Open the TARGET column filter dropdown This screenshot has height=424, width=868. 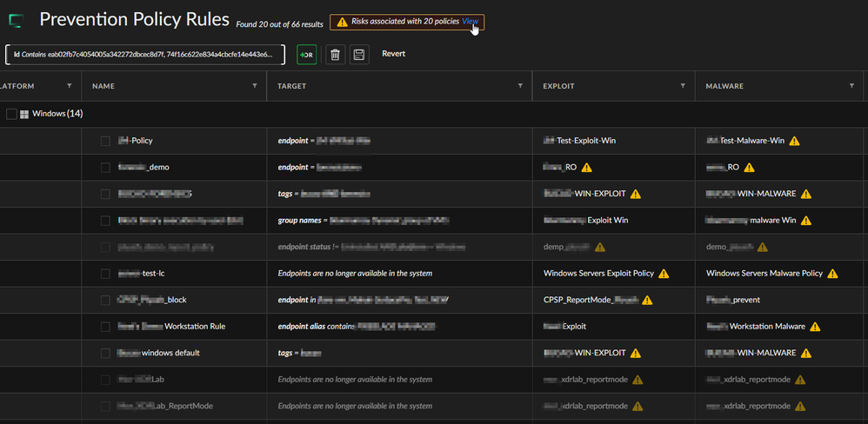click(520, 86)
